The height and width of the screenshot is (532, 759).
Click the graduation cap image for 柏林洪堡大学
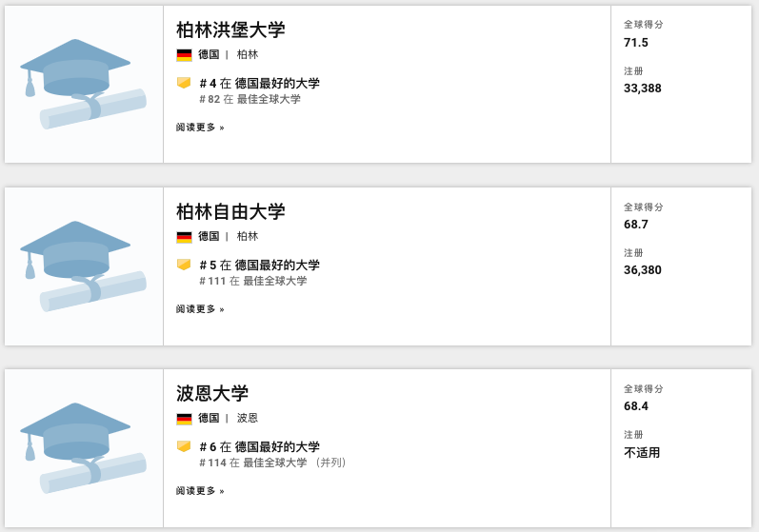83,84
